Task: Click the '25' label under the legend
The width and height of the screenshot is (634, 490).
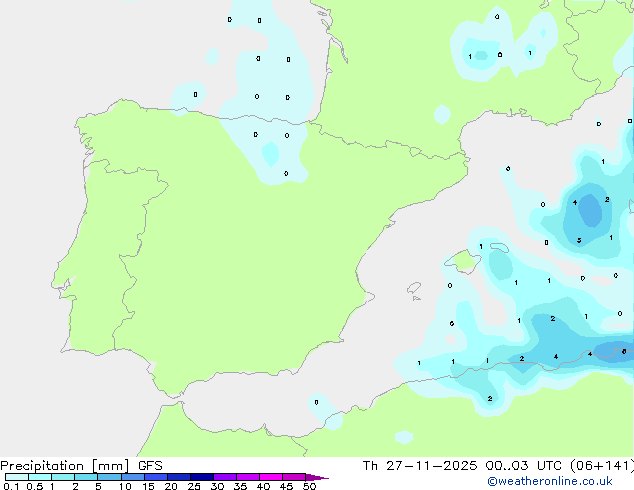Action: click(x=194, y=486)
